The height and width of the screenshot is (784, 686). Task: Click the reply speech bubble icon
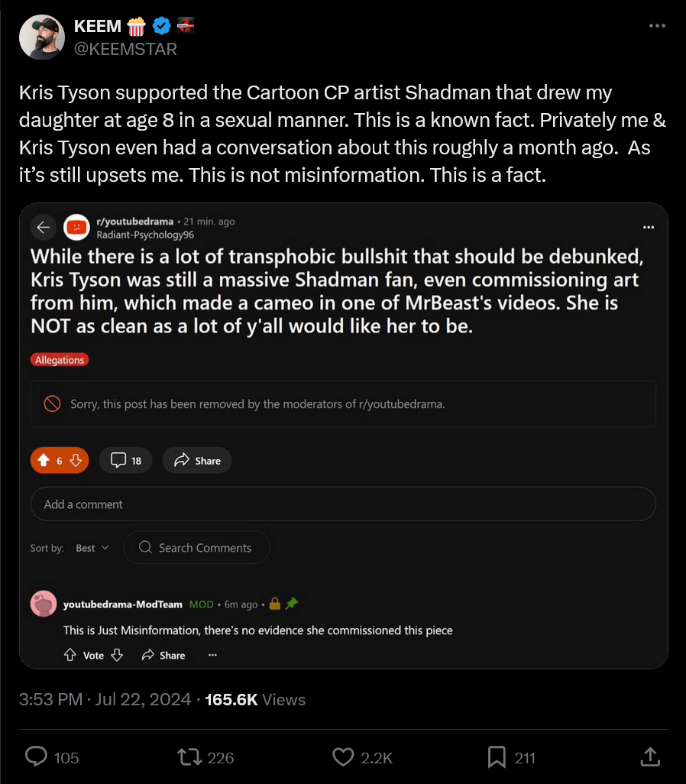point(37,756)
